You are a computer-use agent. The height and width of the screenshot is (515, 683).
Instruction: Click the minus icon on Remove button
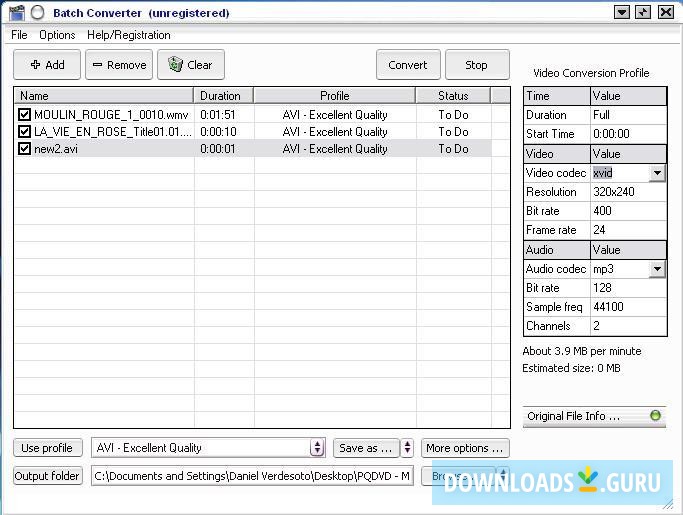point(98,64)
